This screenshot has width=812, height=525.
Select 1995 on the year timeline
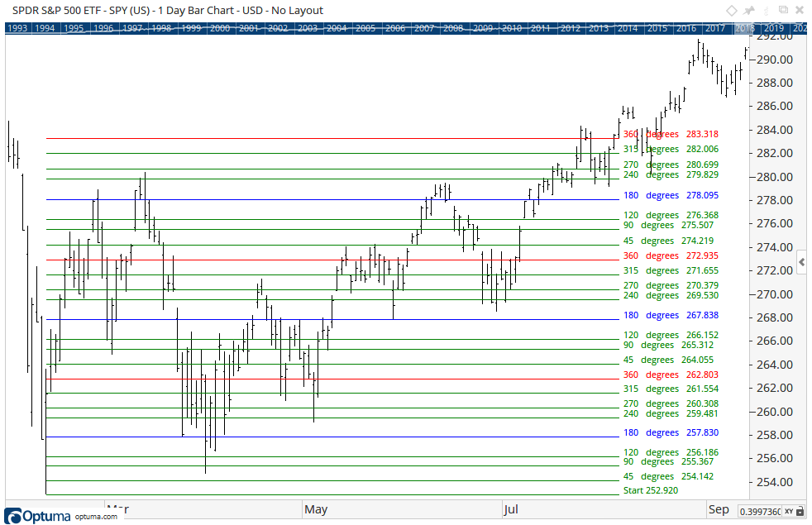point(74,28)
